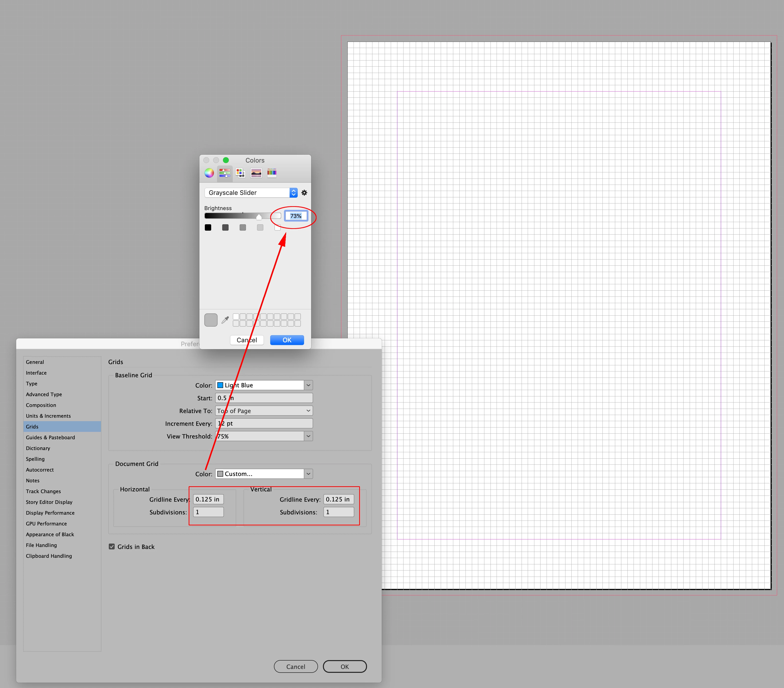Toggle the Grids in Back checkbox
The image size is (784, 688).
pyautogui.click(x=112, y=546)
